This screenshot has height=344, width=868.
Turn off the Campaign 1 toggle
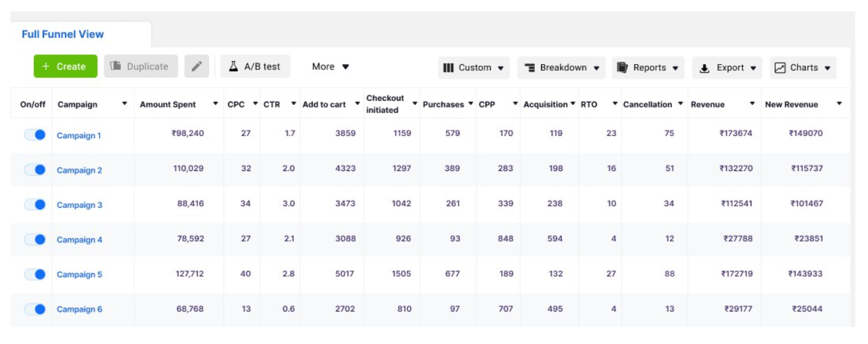point(35,135)
